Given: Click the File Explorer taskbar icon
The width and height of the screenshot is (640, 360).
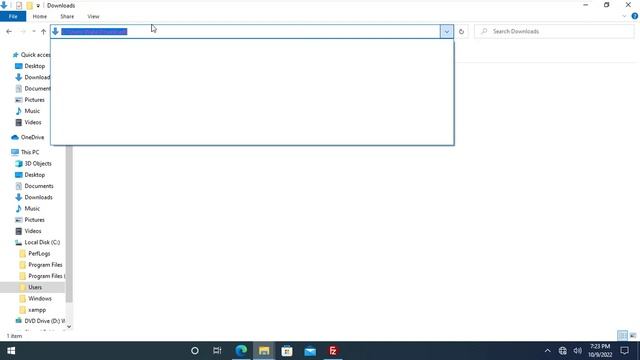Looking at the screenshot, I should point(264,351).
